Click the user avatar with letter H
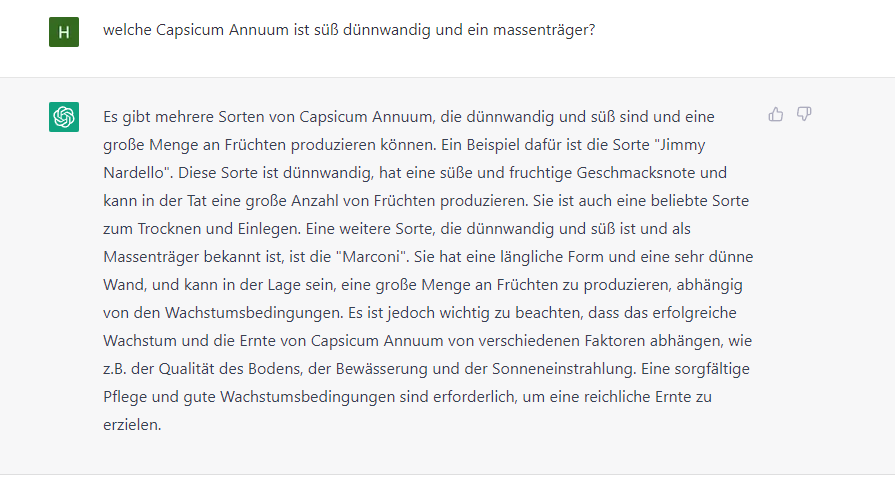 click(64, 32)
